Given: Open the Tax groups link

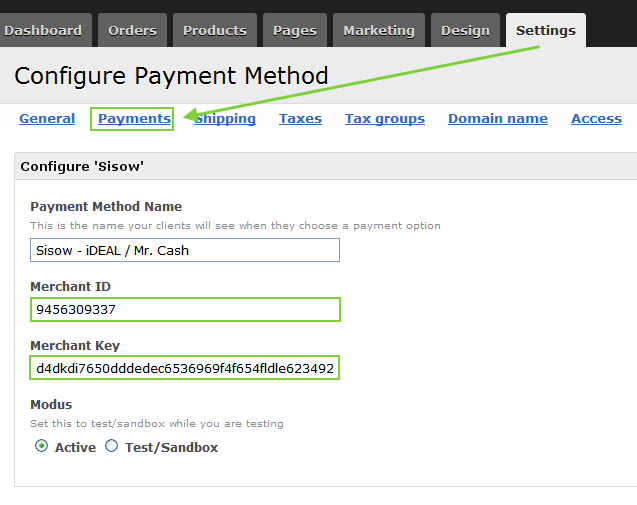Looking at the screenshot, I should (385, 119).
